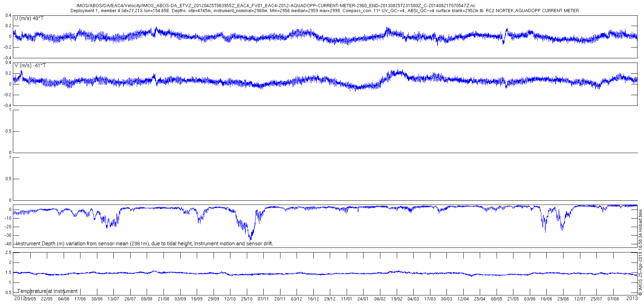Click the '29/09' date tick label
This screenshot has height=304, width=644.
(214, 299)
